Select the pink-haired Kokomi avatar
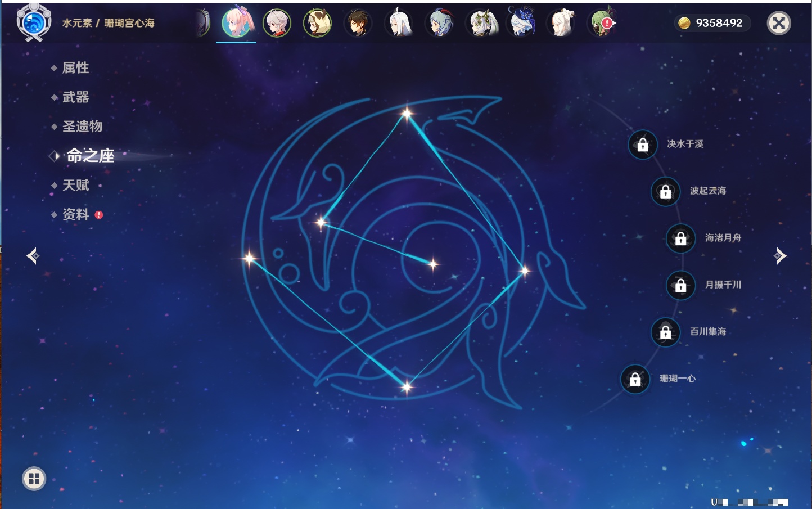 click(237, 22)
